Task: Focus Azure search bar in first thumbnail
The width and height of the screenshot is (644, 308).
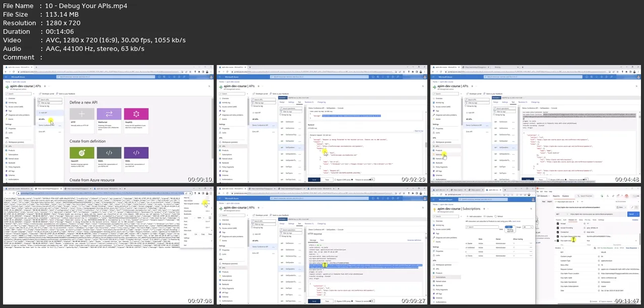Action: point(106,77)
